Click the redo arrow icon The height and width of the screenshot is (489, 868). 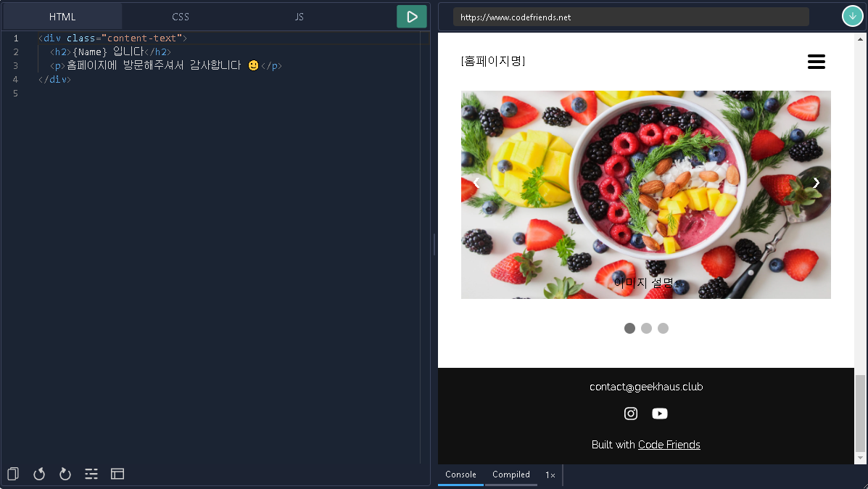(x=65, y=474)
